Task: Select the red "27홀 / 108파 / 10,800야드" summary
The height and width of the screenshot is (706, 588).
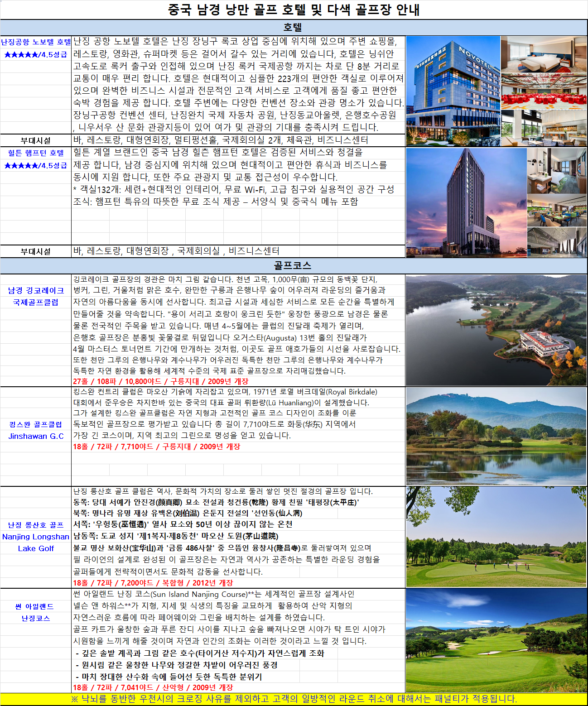Action: 161,381
